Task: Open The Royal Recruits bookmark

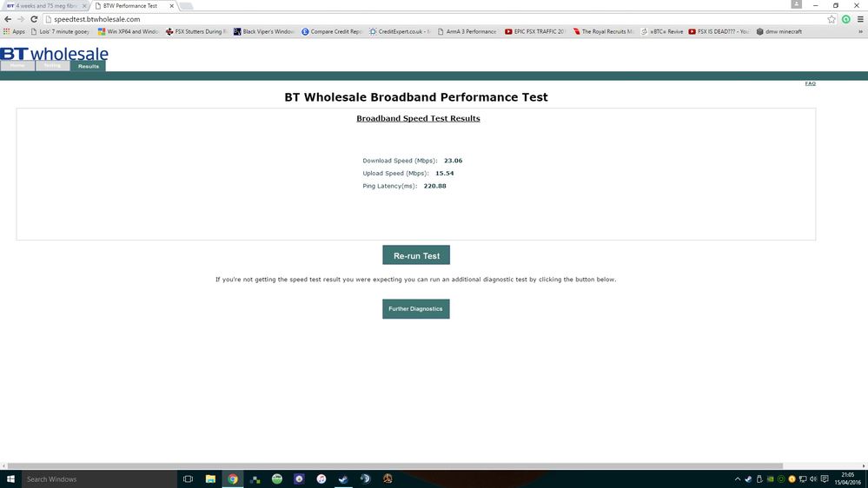Action: (x=603, y=31)
